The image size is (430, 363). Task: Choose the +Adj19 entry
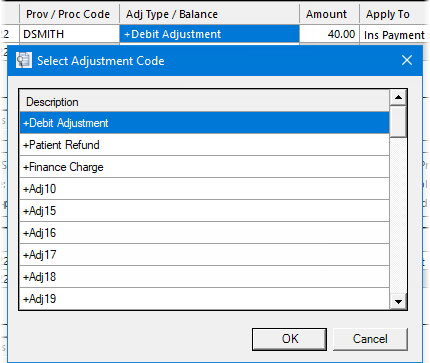(x=204, y=299)
